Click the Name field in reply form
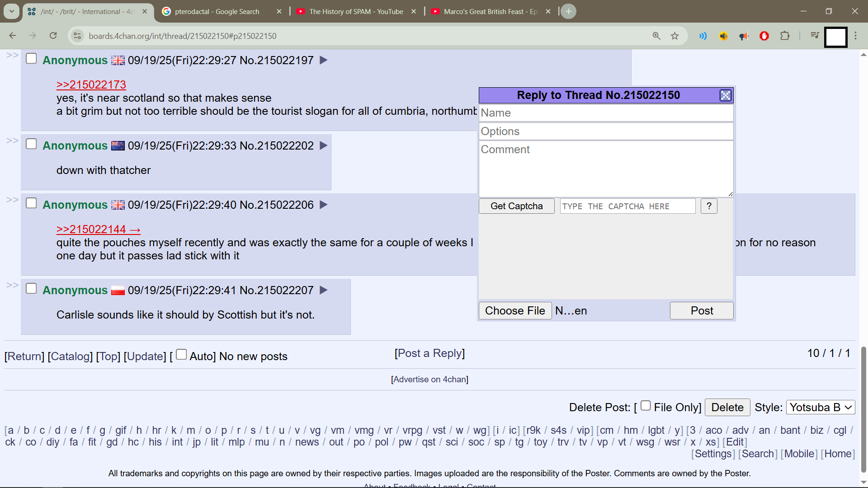 (606, 113)
